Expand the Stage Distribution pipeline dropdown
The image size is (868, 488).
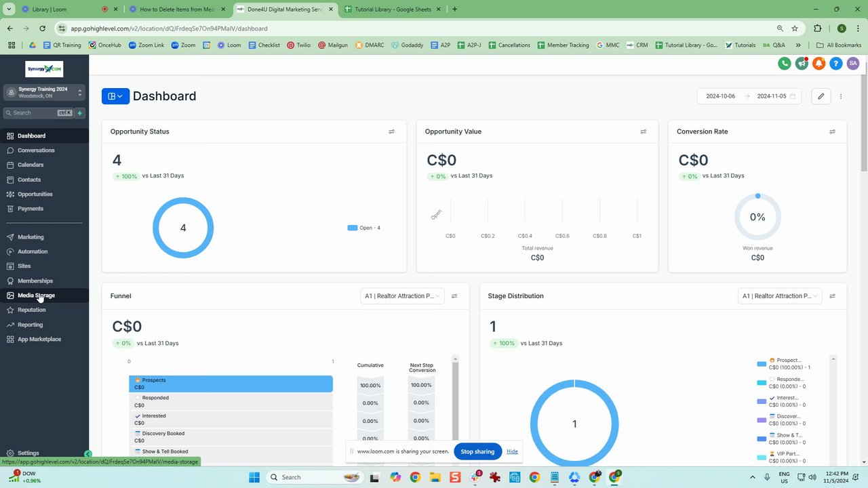[780, 296]
